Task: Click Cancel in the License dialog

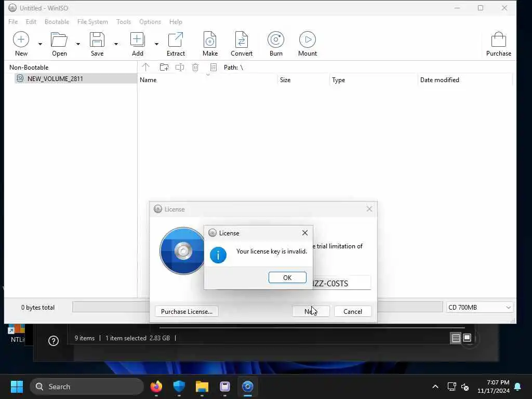Action: (x=353, y=312)
